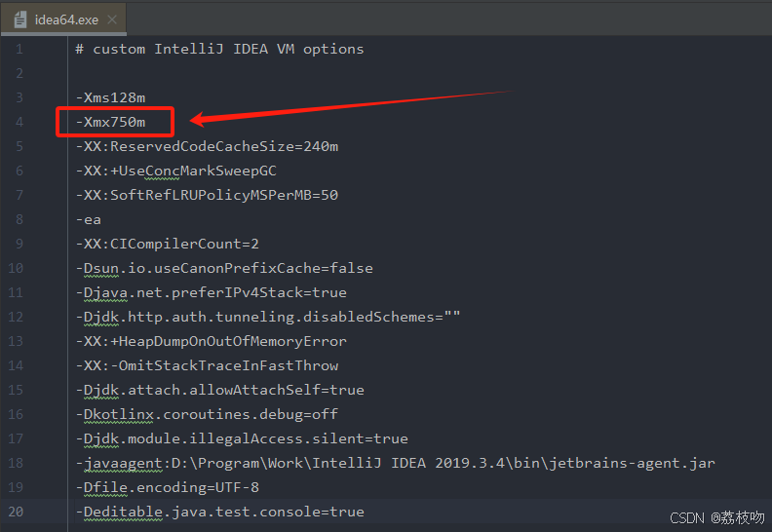
Task: Click '-Djdk.attach.allowAttachSelf=true' line
Action: pos(220,390)
